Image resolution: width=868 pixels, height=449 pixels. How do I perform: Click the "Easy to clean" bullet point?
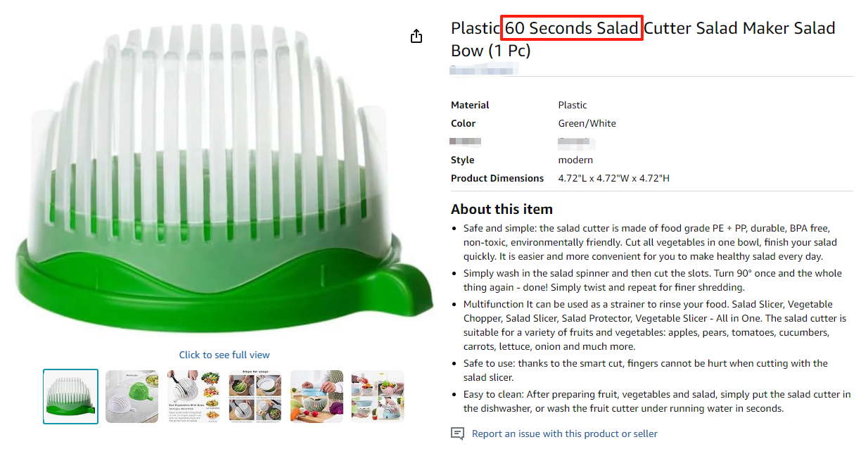(656, 401)
